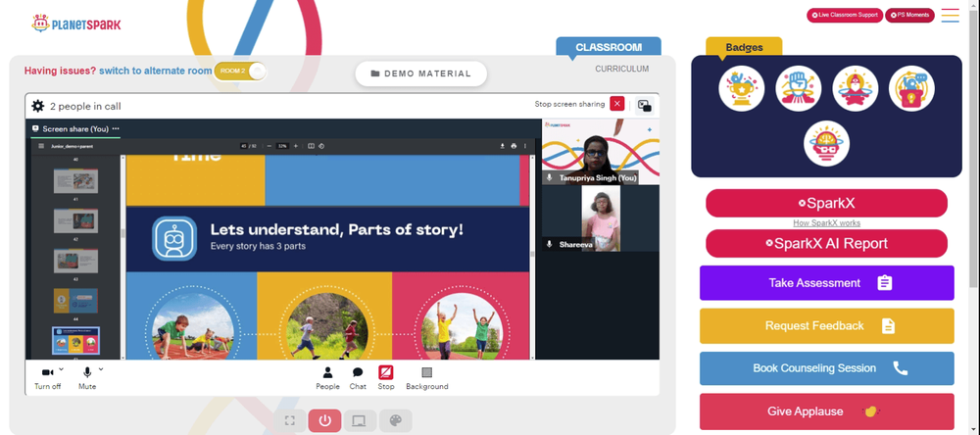Select the lightbulb podium badge
The height and width of the screenshot is (435, 980).
tap(911, 89)
